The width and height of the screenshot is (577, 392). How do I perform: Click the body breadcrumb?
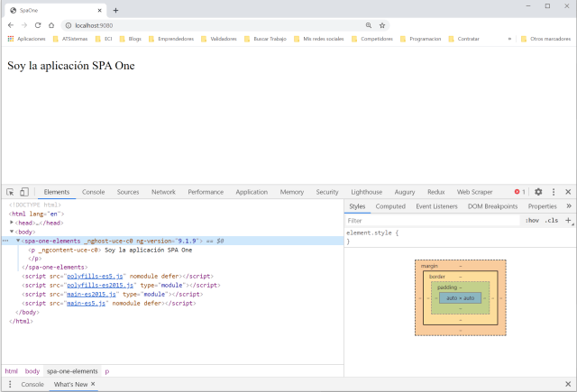point(32,371)
